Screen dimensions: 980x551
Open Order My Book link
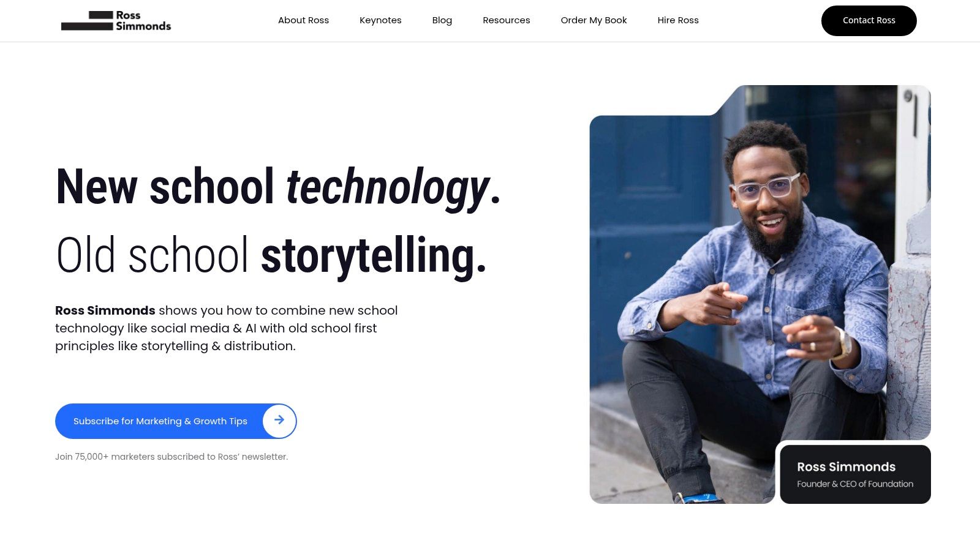[594, 20]
